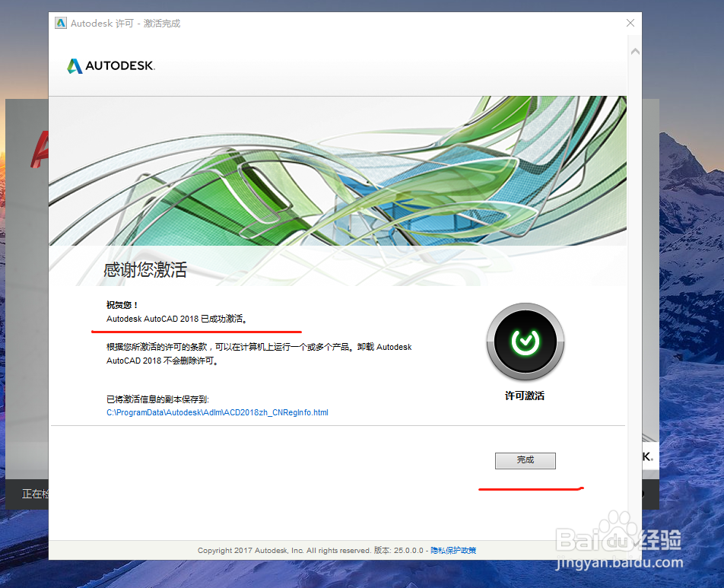Click the Autodesk logo in the header
This screenshot has height=588, width=724.
tap(111, 65)
